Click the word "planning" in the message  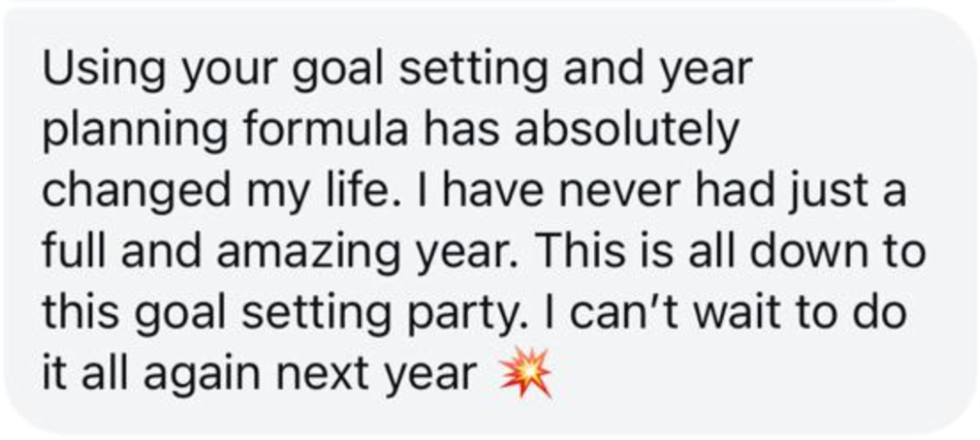[135, 133]
